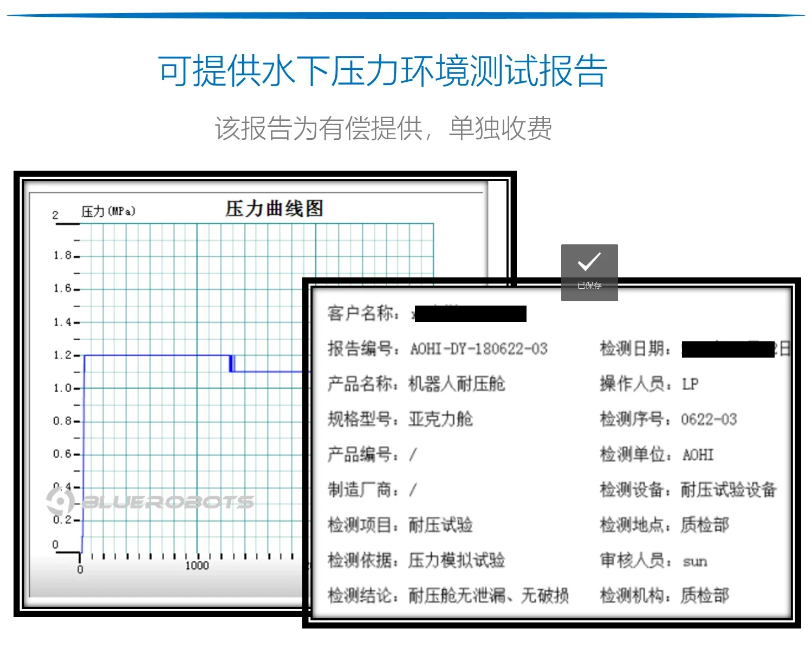Screen dimensions: 812x648
Task: Click the chart title 压力曲线图
Action: pyautogui.click(x=275, y=209)
